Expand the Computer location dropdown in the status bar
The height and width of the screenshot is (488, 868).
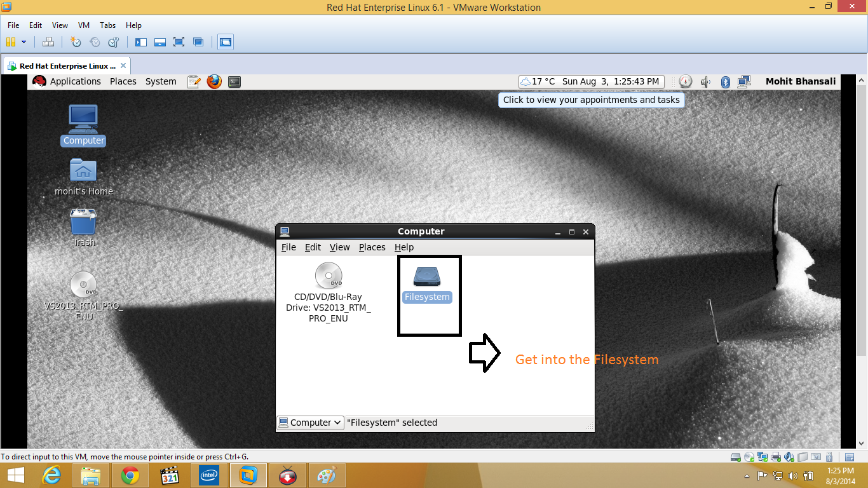pos(310,423)
